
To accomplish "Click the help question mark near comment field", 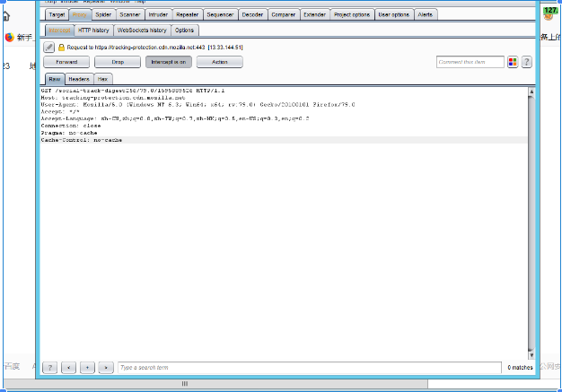I will pyautogui.click(x=526, y=62).
